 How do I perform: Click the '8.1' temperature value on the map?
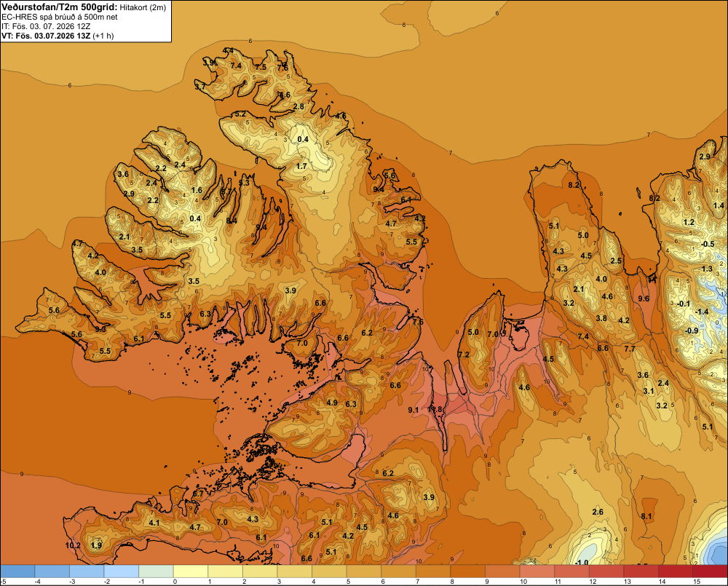coord(646,516)
